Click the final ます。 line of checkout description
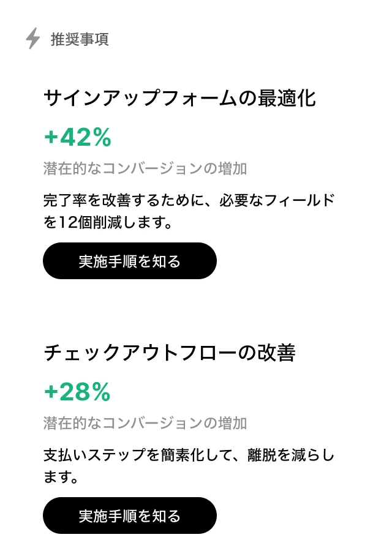The height and width of the screenshot is (540, 392). [x=61, y=477]
